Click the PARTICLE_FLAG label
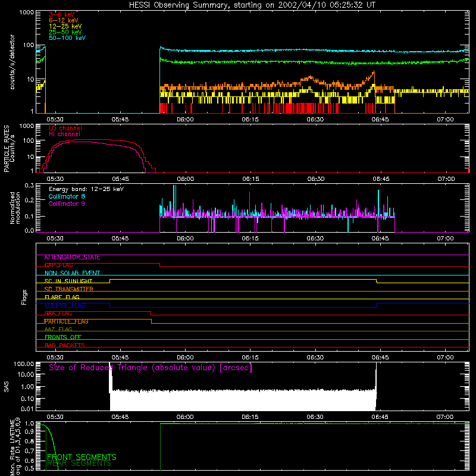Image resolution: width=476 pixels, height=476 pixels. click(66, 321)
